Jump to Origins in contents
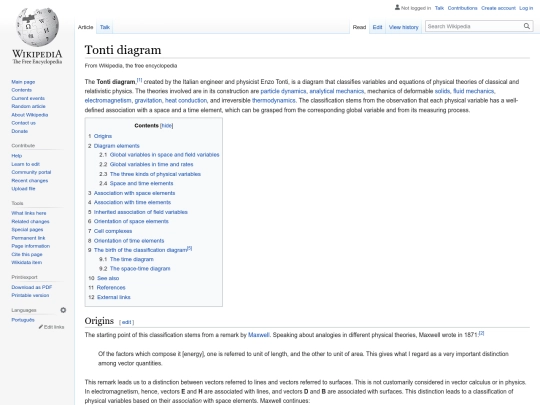540x405 pixels. pyautogui.click(x=103, y=136)
